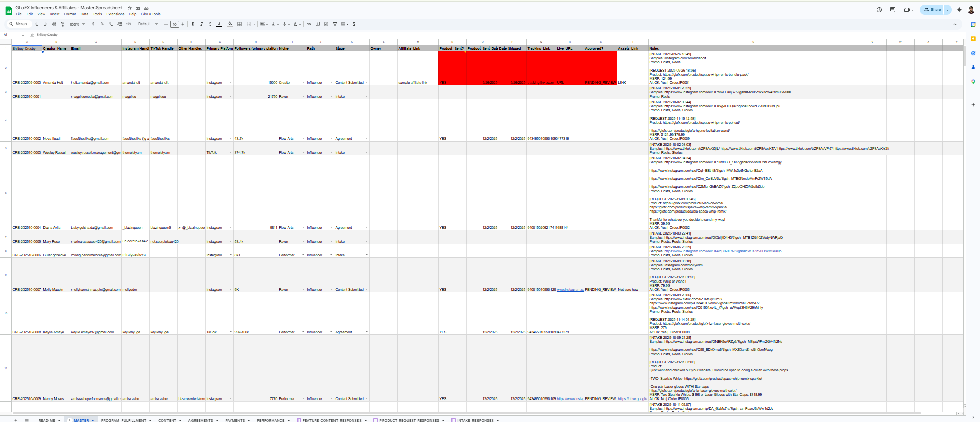Click the font size input box

coord(175,24)
